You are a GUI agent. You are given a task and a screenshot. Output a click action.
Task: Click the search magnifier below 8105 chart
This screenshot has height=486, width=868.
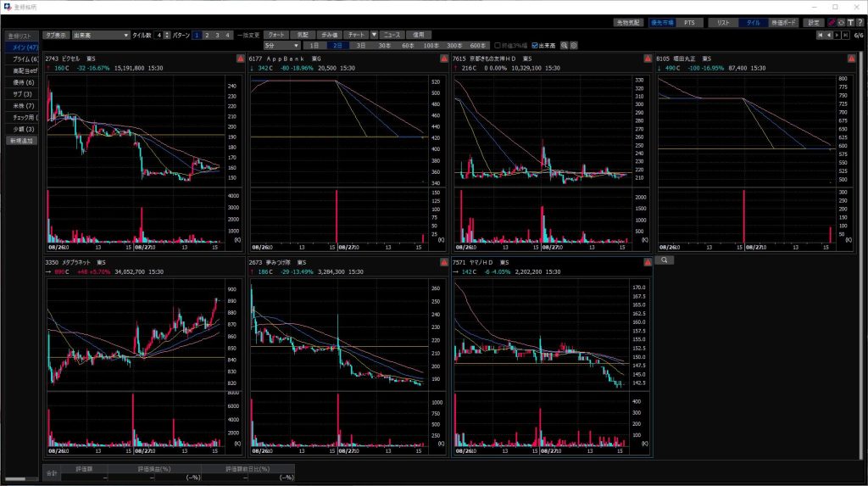[x=664, y=260]
